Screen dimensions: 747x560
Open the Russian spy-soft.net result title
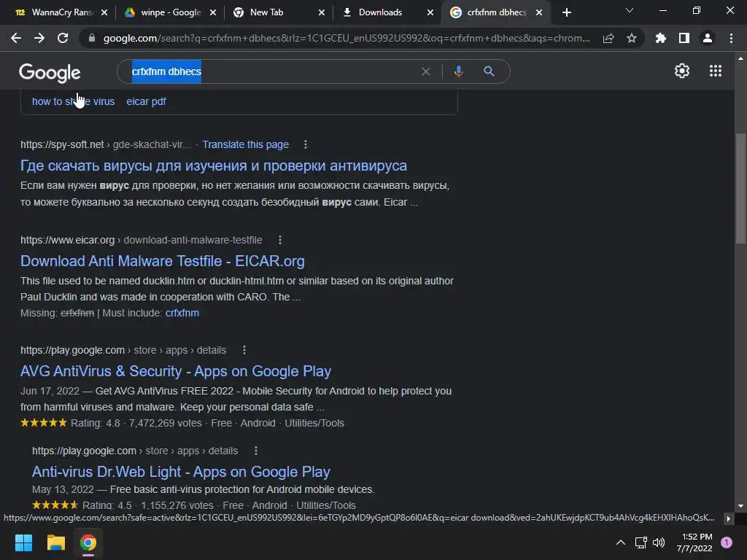click(214, 166)
